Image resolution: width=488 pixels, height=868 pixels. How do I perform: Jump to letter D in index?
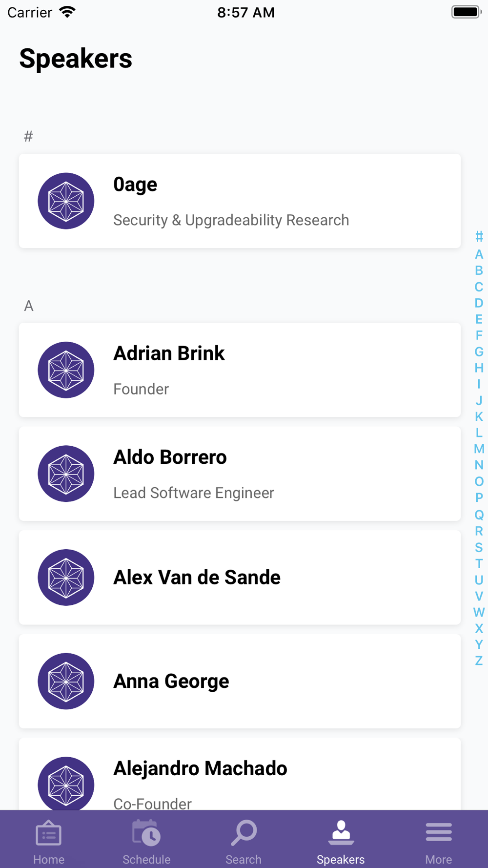[479, 303]
